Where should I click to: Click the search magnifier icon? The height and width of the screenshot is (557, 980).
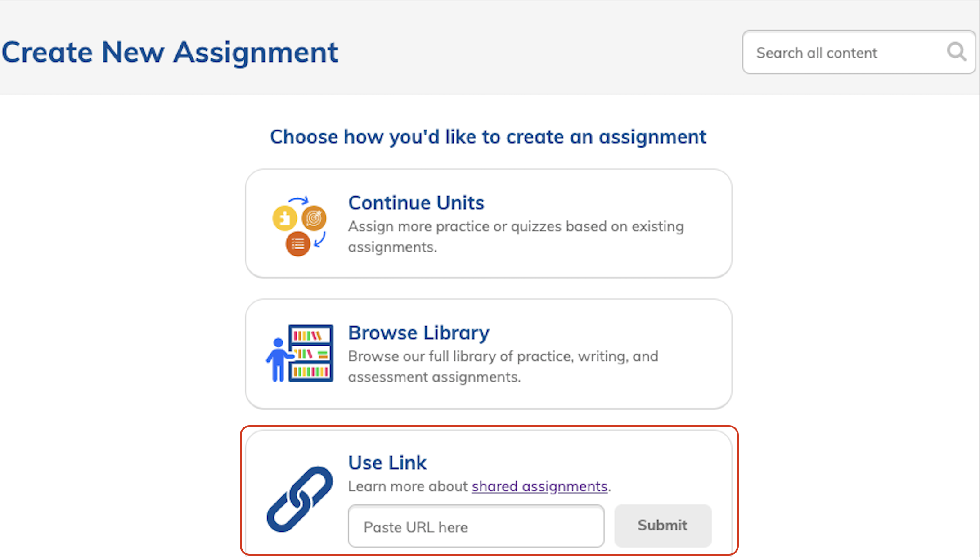pos(956,52)
